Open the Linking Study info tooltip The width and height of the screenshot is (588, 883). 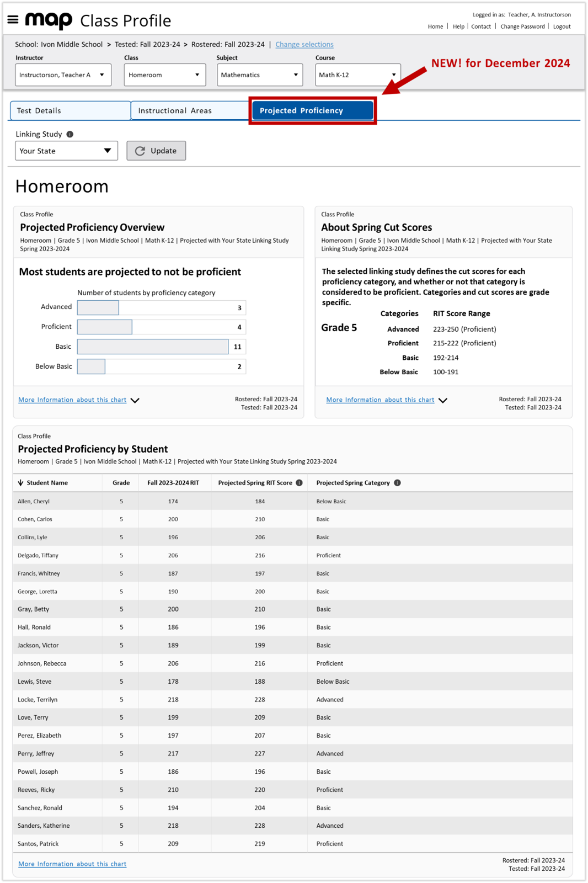(71, 133)
